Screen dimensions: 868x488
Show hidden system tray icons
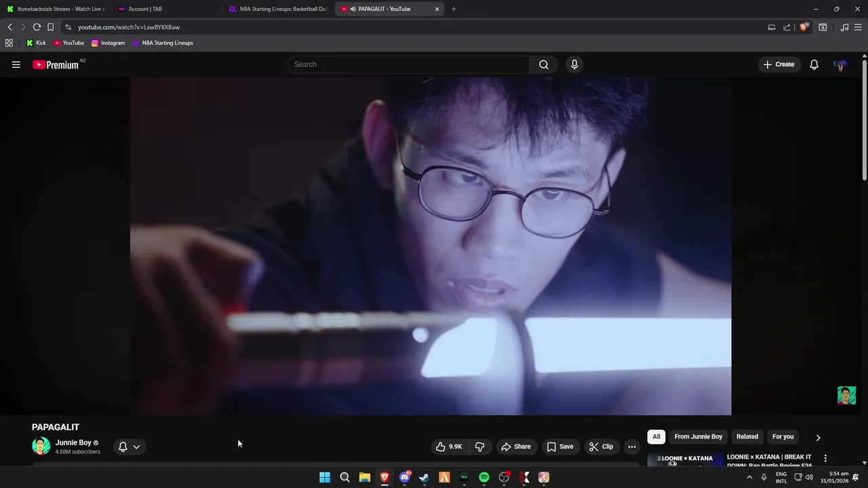click(749, 477)
